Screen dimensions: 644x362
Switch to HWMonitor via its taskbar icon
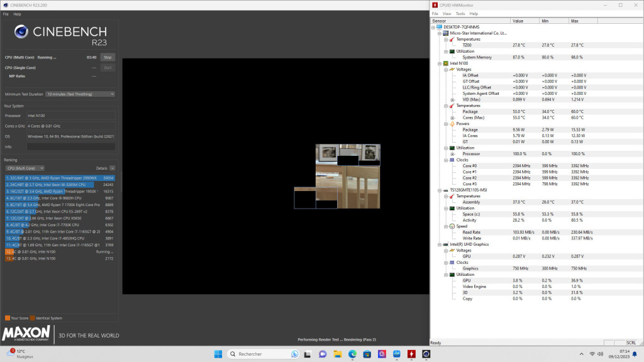(x=411, y=354)
